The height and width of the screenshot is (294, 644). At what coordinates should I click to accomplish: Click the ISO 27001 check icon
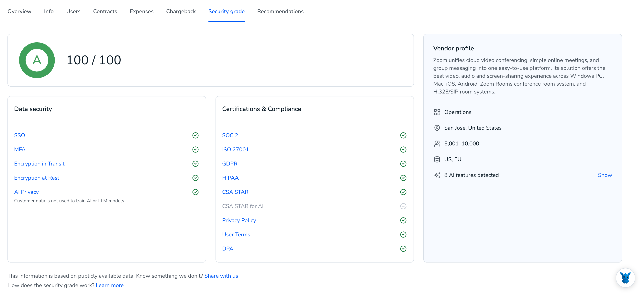pyautogui.click(x=403, y=150)
